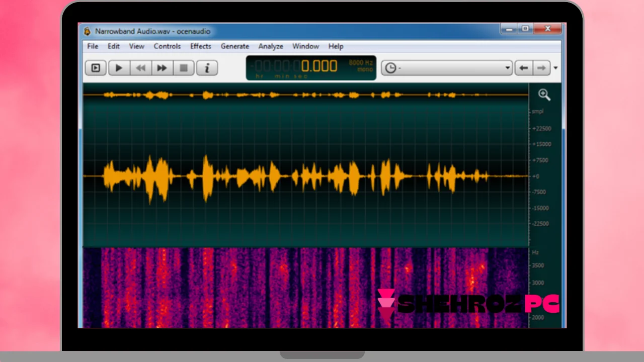Click the waveform overview strip
The image size is (644, 362).
pyautogui.click(x=306, y=95)
